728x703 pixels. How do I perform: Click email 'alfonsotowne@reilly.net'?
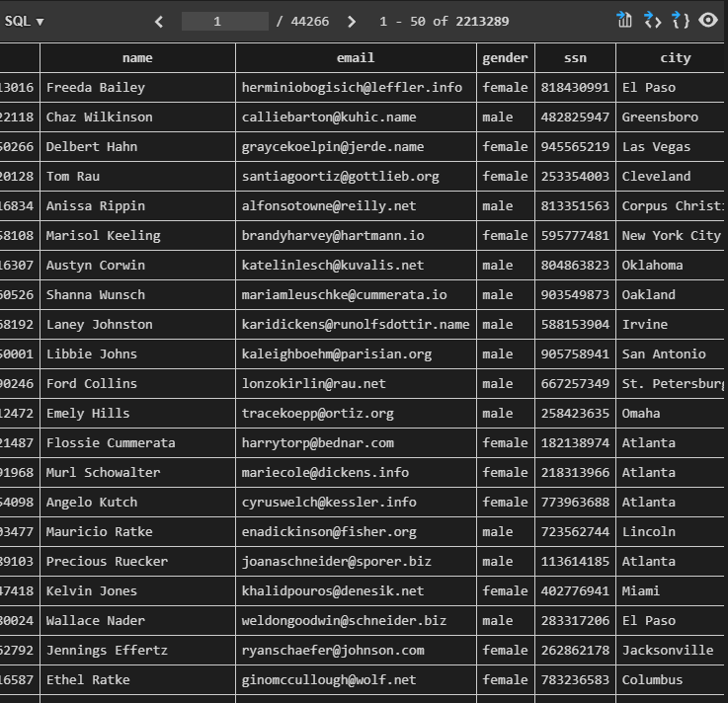tap(329, 206)
